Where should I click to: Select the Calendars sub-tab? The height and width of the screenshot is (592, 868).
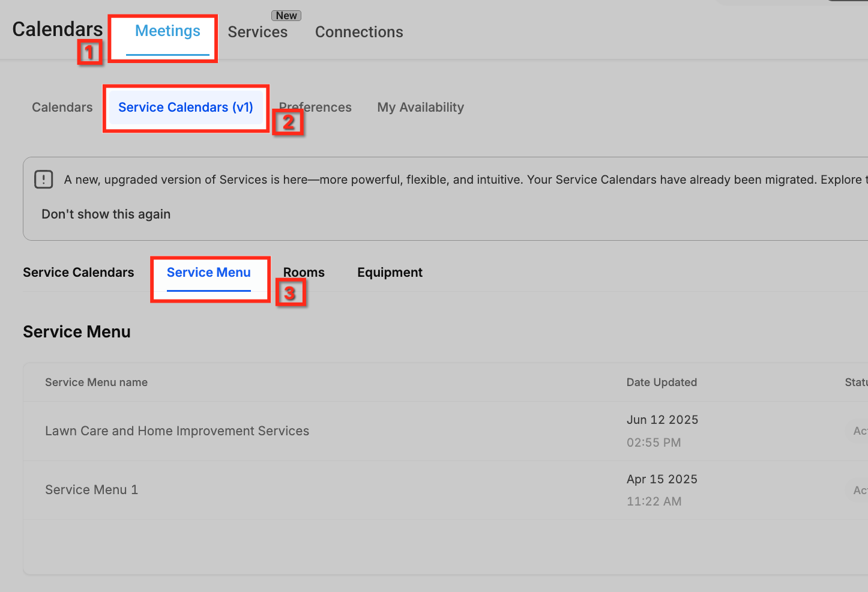(62, 107)
